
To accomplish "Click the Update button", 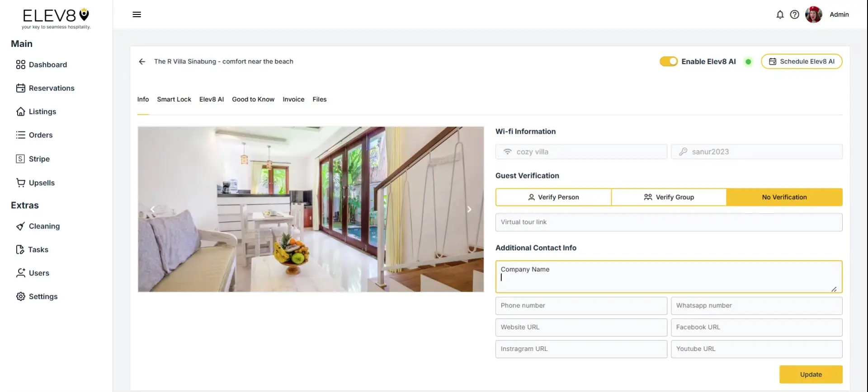I will [x=811, y=374].
